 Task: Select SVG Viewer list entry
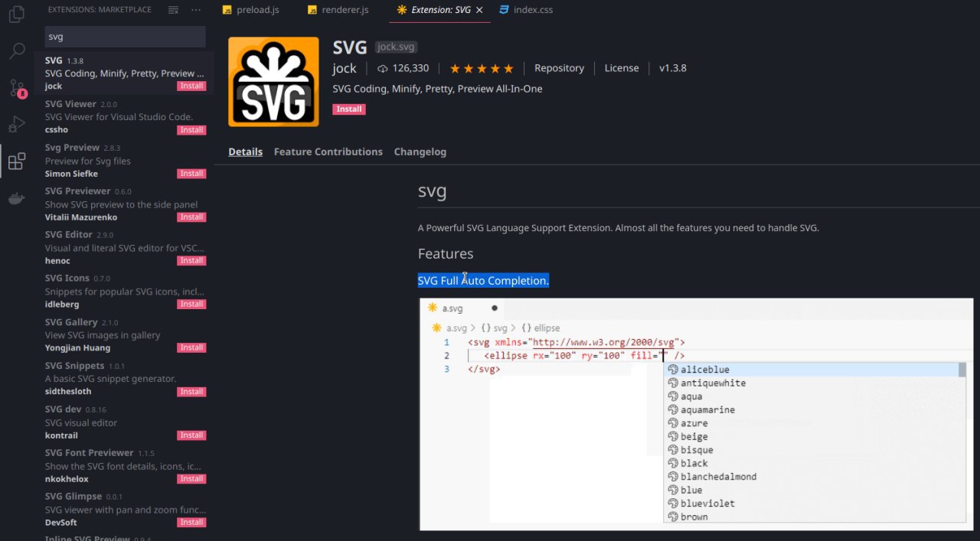[x=124, y=116]
